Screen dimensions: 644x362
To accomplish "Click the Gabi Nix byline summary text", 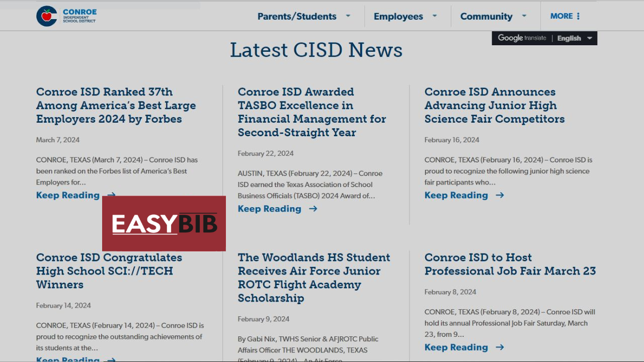I will [x=308, y=348].
